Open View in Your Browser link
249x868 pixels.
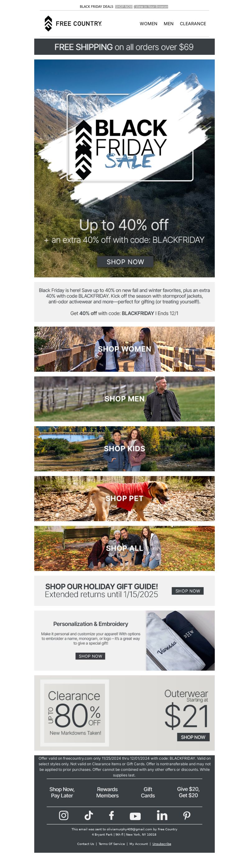[152, 7]
